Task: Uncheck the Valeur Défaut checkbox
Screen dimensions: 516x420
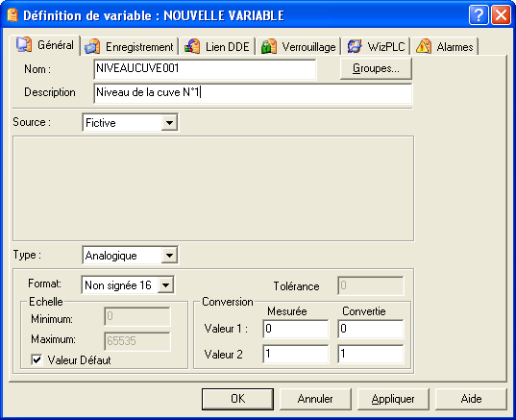Action: (x=37, y=359)
